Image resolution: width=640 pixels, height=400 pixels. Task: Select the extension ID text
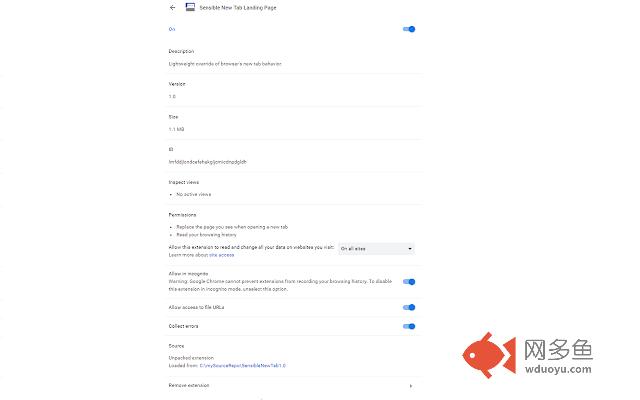coord(207,162)
